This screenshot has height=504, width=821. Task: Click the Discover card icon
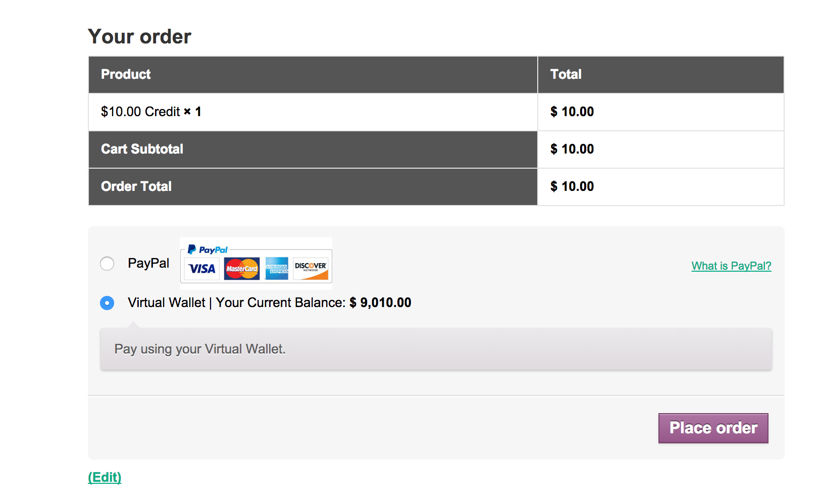tap(311, 269)
